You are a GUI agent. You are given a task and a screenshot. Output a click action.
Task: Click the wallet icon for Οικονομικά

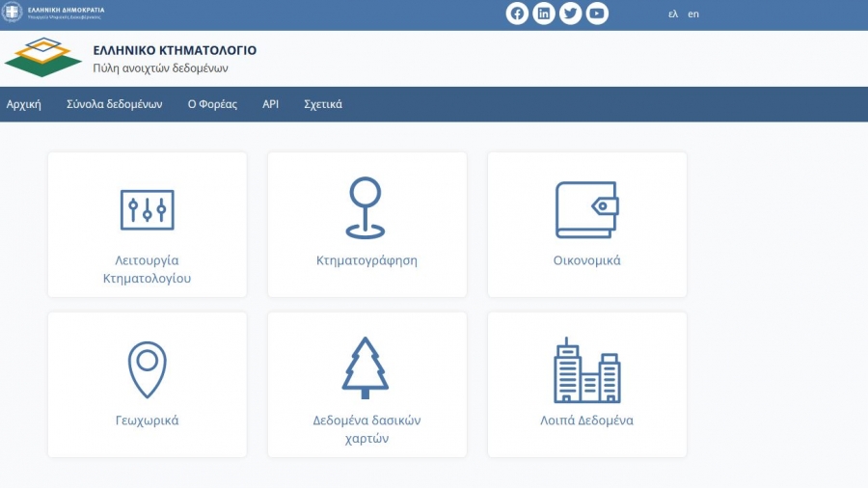click(586, 209)
